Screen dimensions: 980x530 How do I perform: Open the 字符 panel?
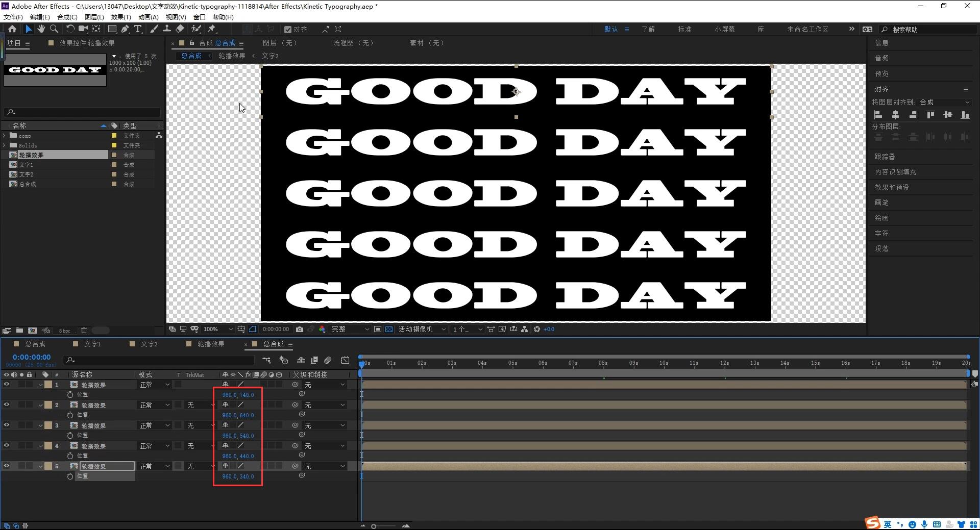tap(881, 233)
